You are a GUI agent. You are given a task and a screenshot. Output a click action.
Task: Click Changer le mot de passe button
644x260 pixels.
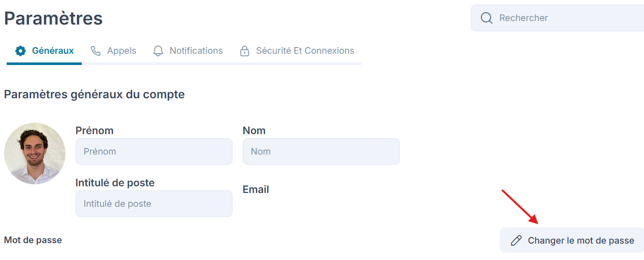click(572, 240)
